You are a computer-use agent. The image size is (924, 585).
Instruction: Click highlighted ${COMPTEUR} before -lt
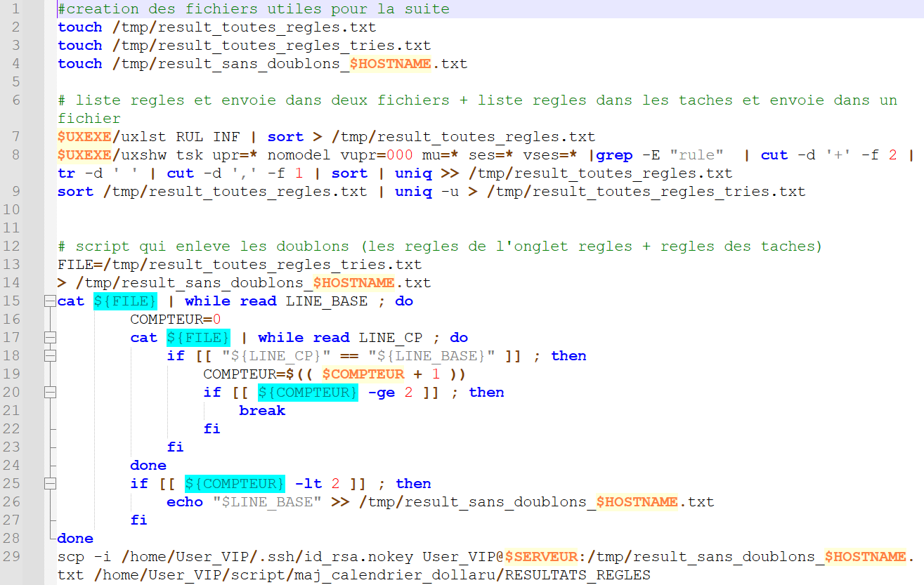click(x=235, y=484)
